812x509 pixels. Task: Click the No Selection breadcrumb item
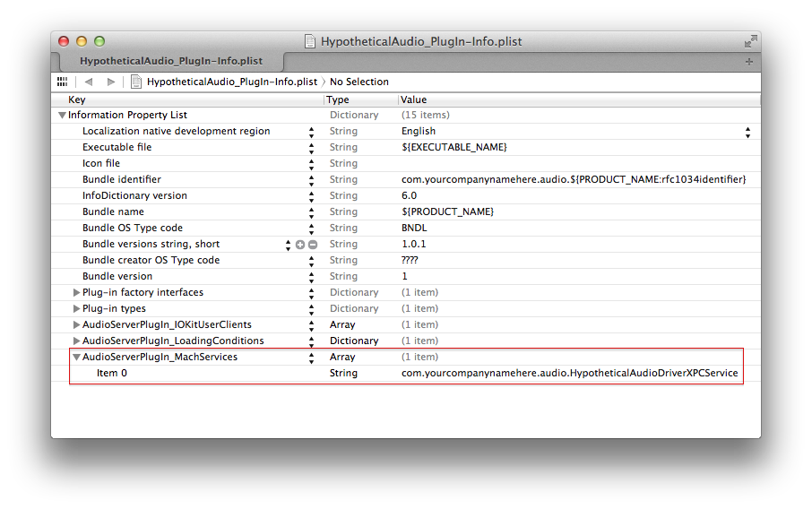tap(359, 82)
